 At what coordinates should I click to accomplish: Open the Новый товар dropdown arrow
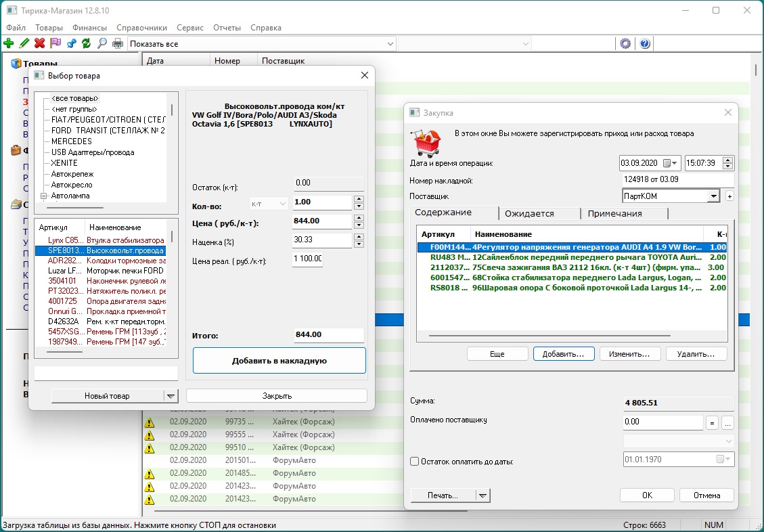point(171,396)
